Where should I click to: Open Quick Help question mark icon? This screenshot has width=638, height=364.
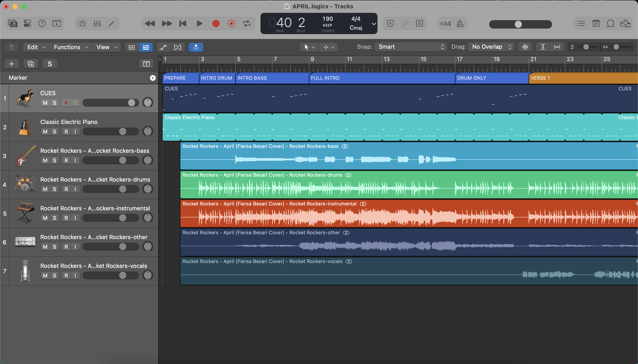click(x=42, y=23)
